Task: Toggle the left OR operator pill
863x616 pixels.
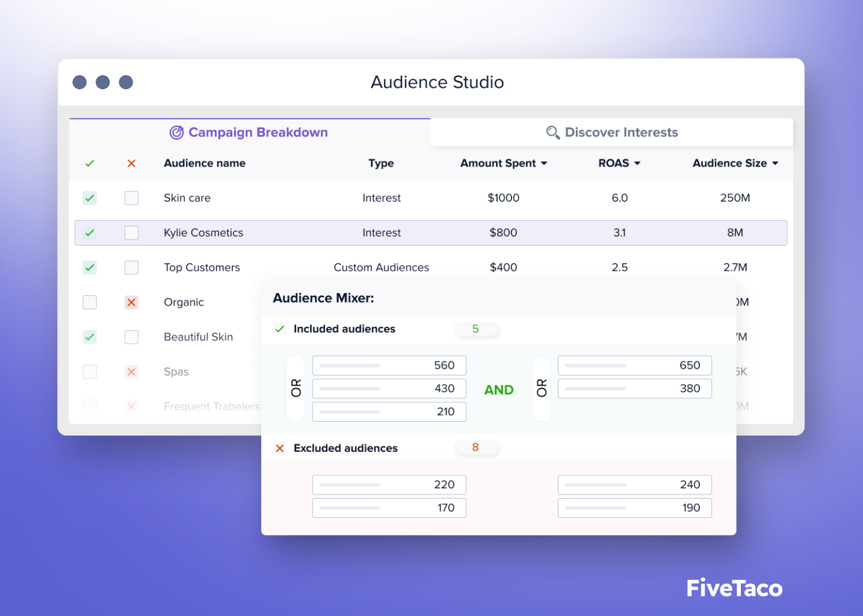Action: 295,389
